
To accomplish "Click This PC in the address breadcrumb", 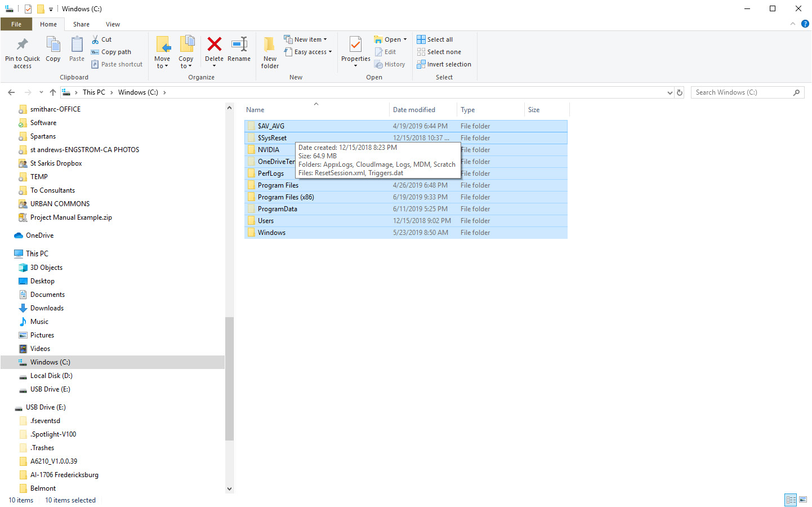I will 93,92.
